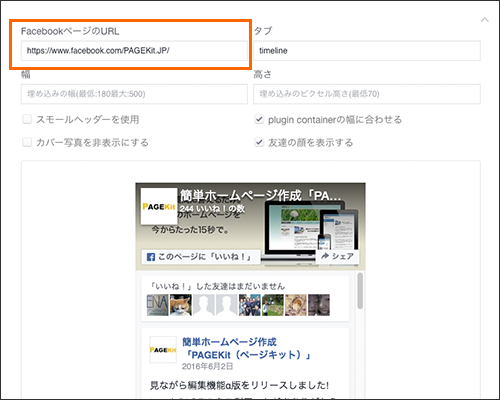Screen dimensions: 500x400
Task: Click the PAGEKit logo in cover header
Action: tap(159, 207)
